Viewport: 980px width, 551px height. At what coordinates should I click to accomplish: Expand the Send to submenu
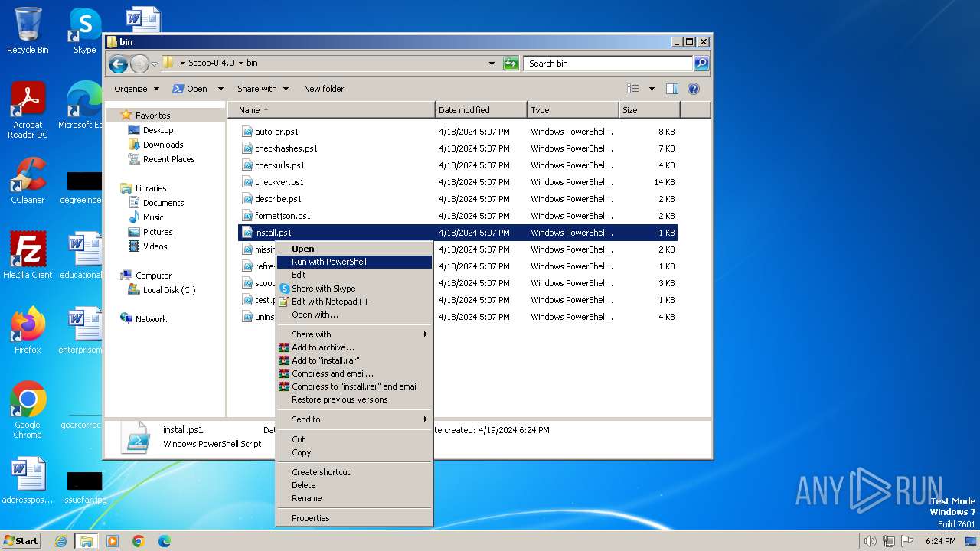[354, 419]
